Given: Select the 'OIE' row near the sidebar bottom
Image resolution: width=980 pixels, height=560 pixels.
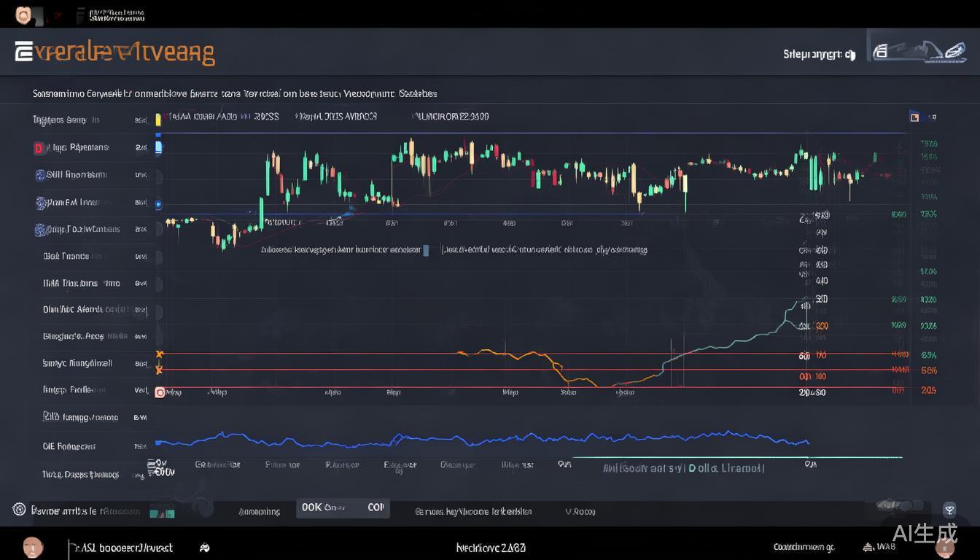Looking at the screenshot, I should pyautogui.click(x=69, y=446).
